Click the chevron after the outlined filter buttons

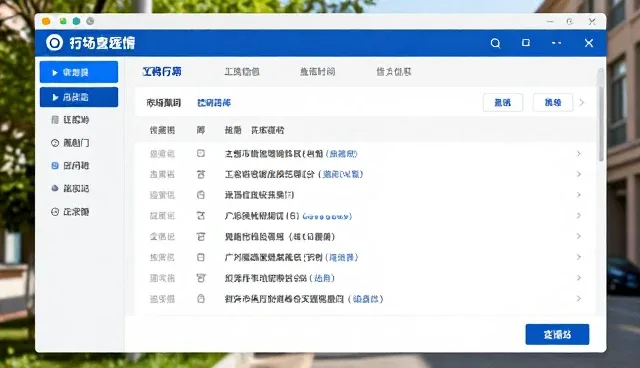point(582,102)
